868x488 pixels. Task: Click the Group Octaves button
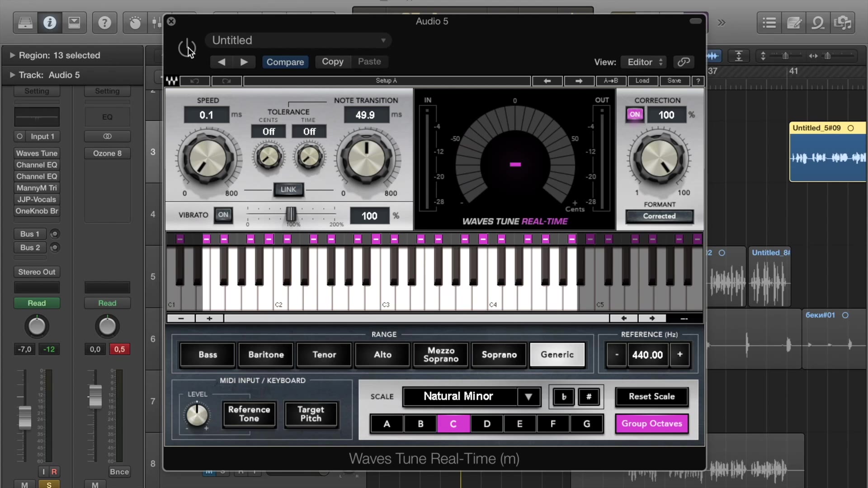click(x=651, y=423)
